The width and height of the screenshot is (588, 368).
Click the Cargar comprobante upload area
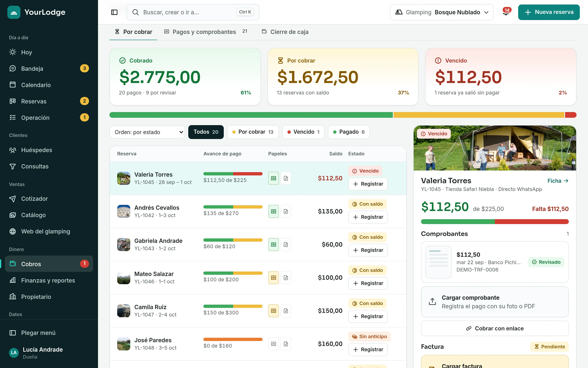pos(495,302)
